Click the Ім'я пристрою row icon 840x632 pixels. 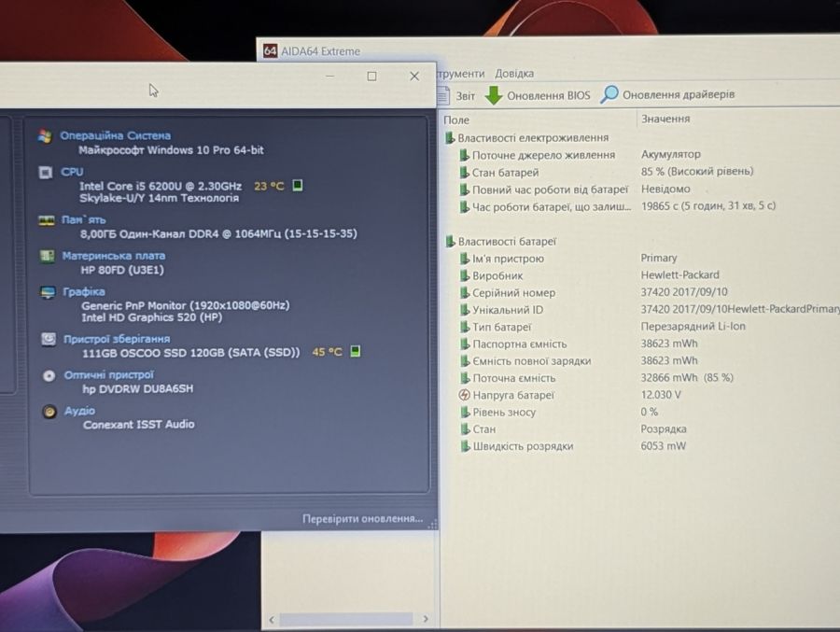pyautogui.click(x=465, y=259)
